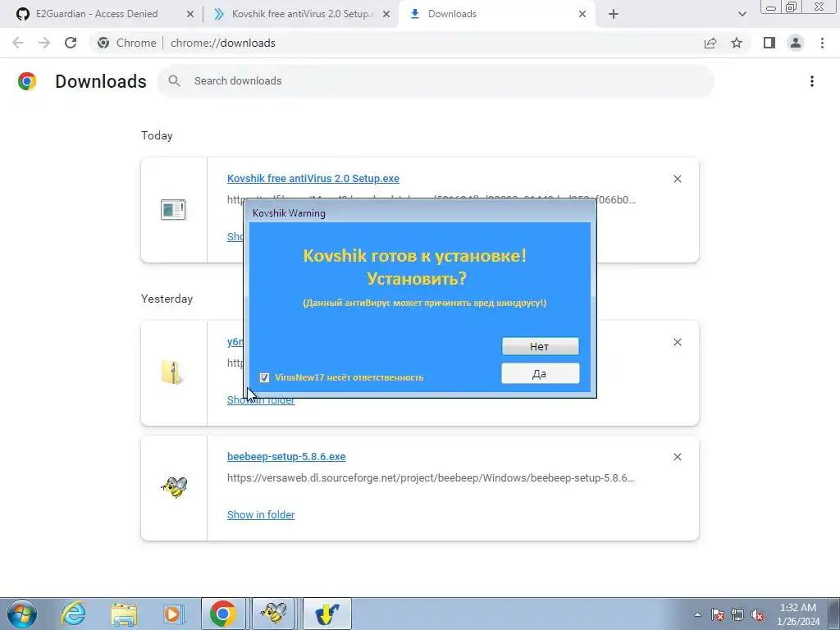Image resolution: width=840 pixels, height=630 pixels.
Task: Focus the Search downloads field
Action: (x=436, y=81)
